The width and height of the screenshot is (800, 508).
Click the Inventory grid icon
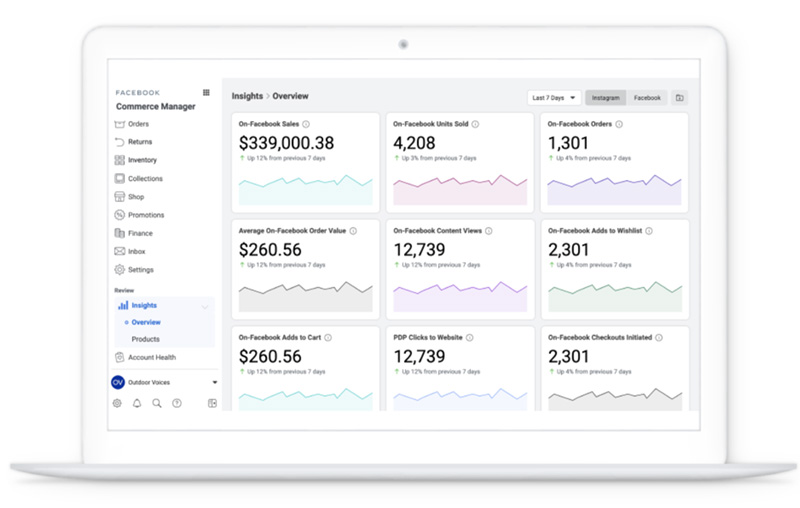[119, 160]
